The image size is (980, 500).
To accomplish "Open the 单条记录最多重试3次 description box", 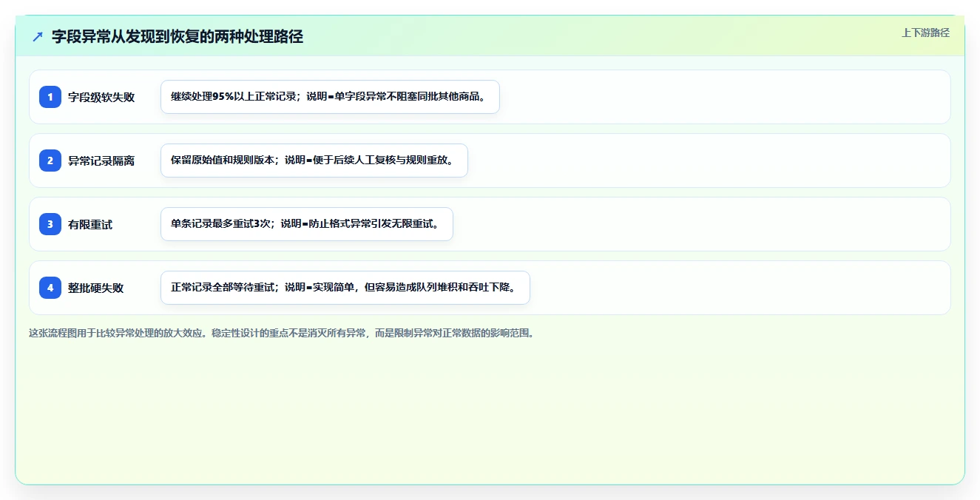I will 306,224.
